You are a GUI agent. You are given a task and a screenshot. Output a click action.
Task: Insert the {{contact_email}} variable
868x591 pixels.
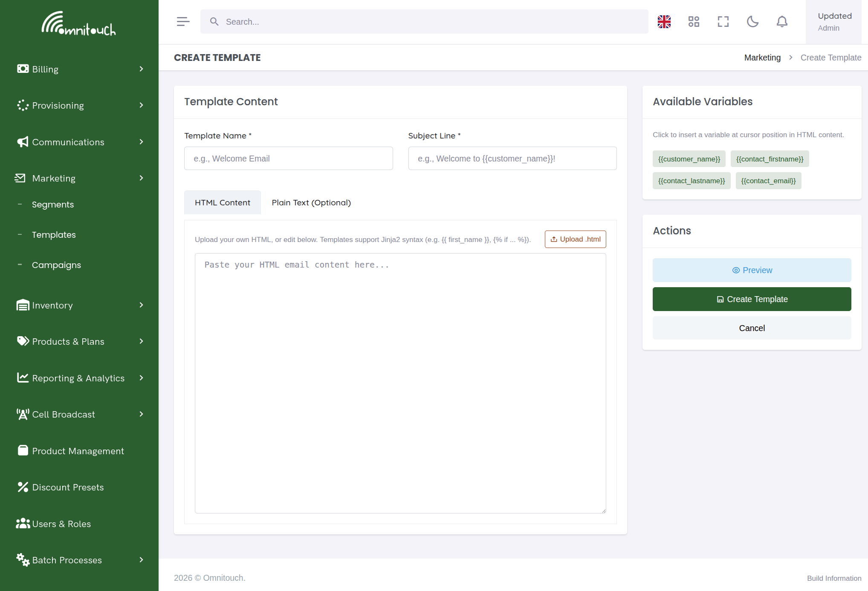[x=768, y=181]
